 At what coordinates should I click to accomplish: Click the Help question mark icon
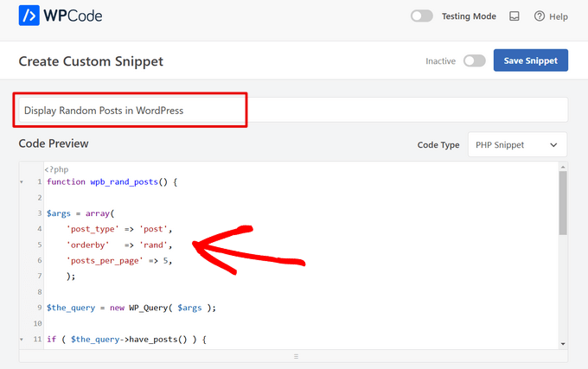click(540, 16)
